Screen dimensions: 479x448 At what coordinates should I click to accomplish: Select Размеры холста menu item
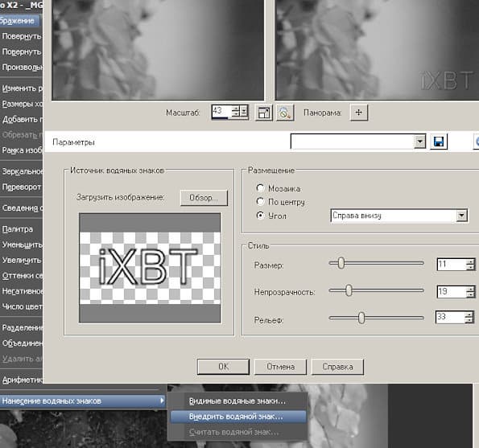pyautogui.click(x=22, y=104)
